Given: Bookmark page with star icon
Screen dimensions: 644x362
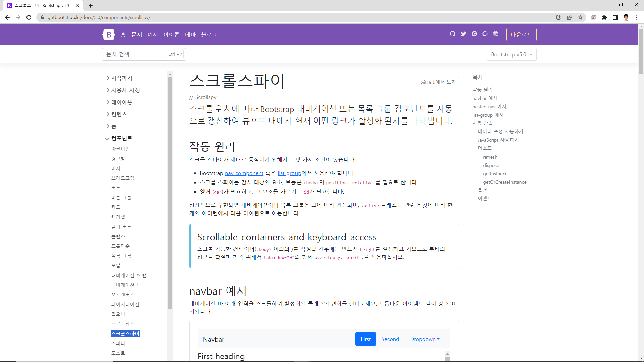Looking at the screenshot, I should (x=580, y=17).
